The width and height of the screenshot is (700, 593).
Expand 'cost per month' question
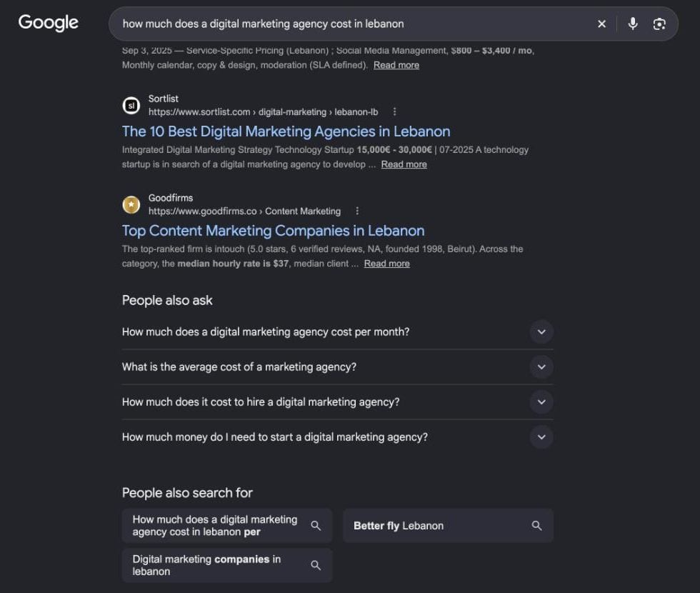click(337, 332)
